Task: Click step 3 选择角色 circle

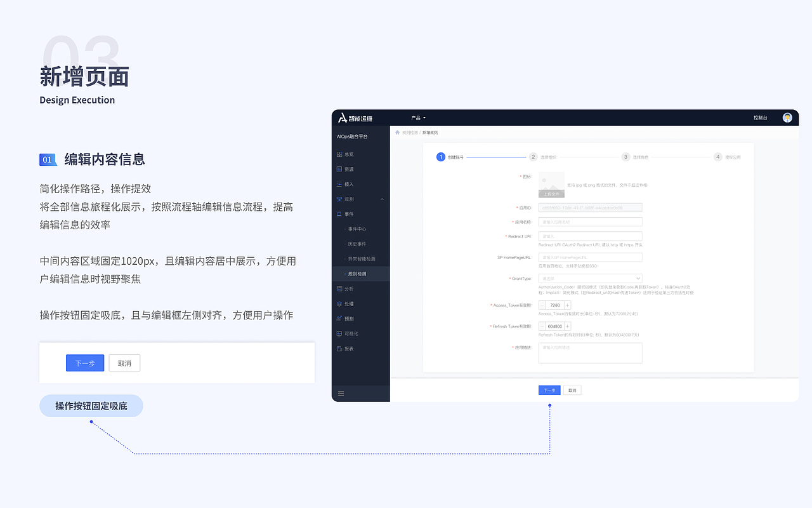Action: [x=625, y=157]
